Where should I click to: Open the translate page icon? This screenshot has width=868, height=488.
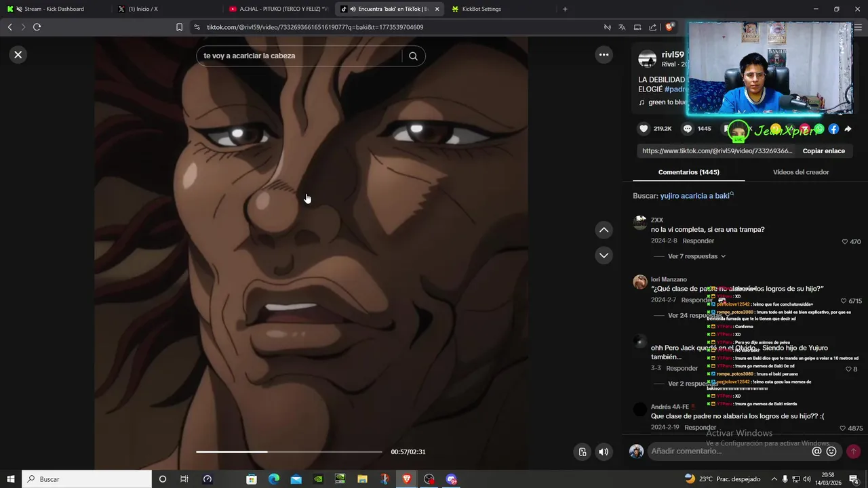(622, 27)
